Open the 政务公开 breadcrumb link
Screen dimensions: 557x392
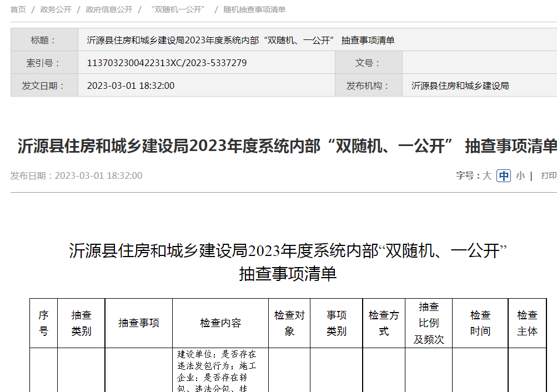coord(56,9)
